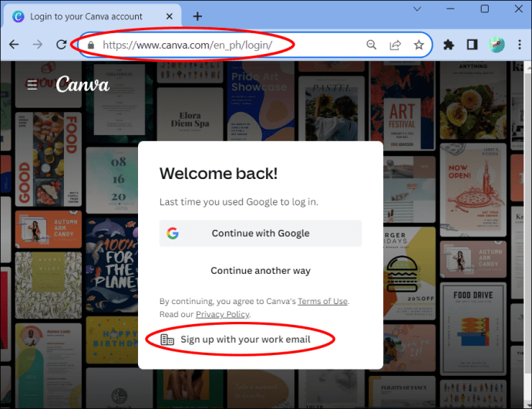
Task: Open a new tab with plus button
Action: click(x=197, y=16)
